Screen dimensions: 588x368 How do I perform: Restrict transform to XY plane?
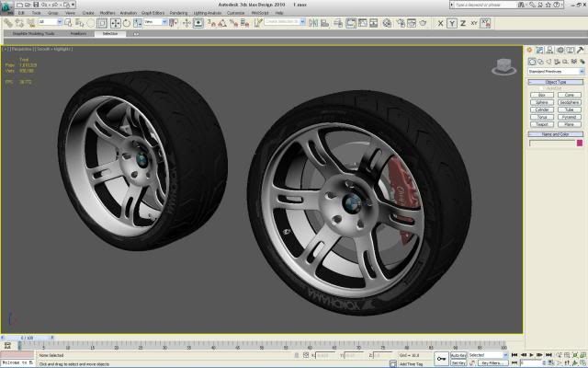[474, 23]
